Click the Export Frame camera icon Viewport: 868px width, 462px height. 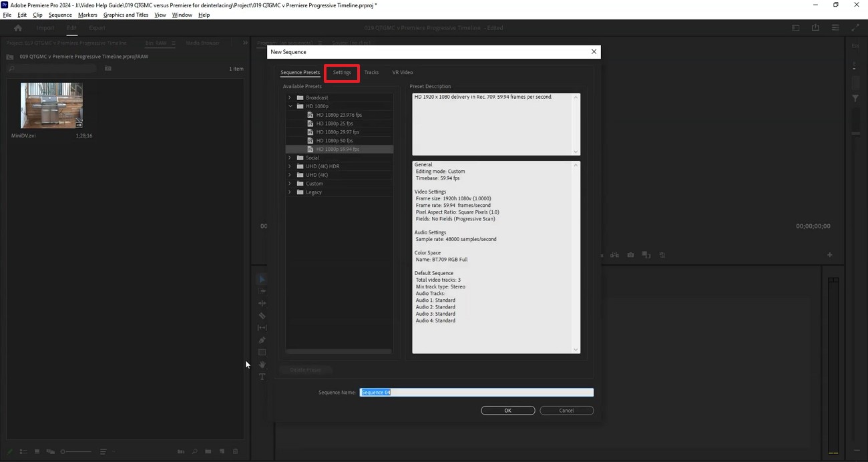(x=630, y=255)
